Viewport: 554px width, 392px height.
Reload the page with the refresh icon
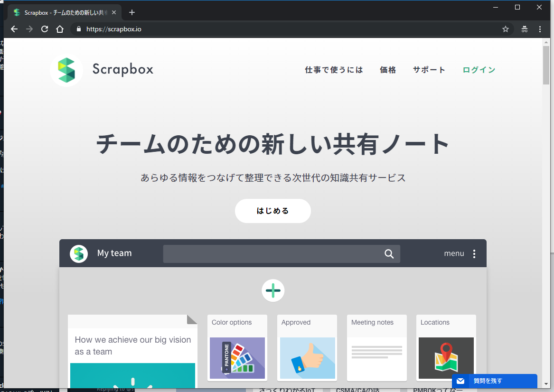[x=45, y=29]
